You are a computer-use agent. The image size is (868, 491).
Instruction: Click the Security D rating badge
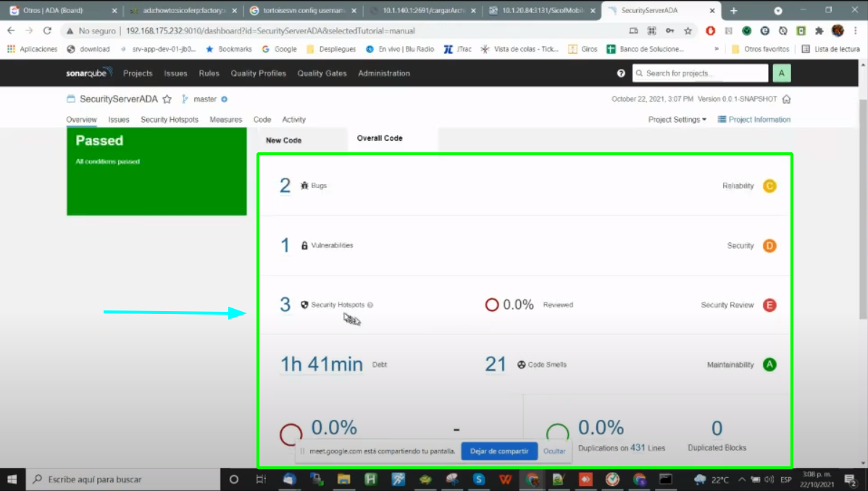769,246
